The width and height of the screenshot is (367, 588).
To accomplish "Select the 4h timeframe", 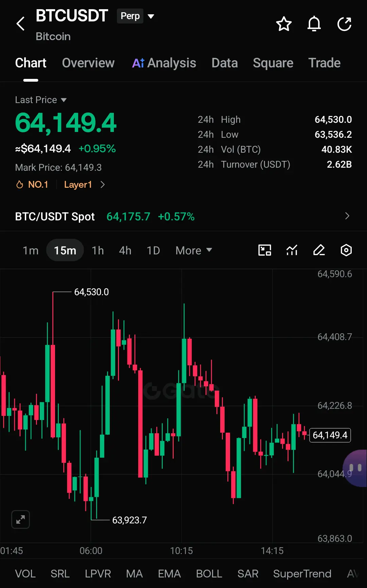I will click(125, 250).
